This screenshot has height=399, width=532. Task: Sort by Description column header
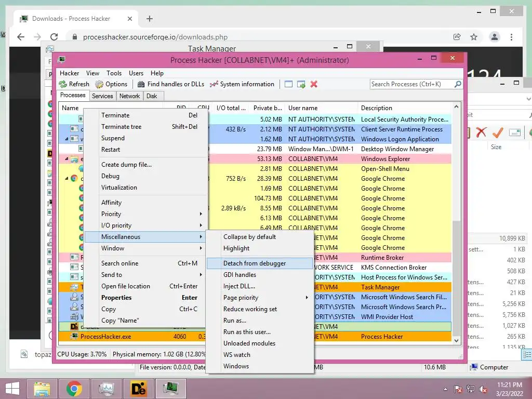[404, 108]
